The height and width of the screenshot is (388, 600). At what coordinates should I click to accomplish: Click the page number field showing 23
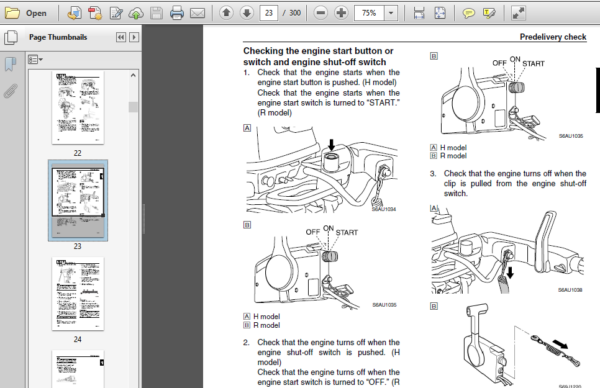coord(269,13)
